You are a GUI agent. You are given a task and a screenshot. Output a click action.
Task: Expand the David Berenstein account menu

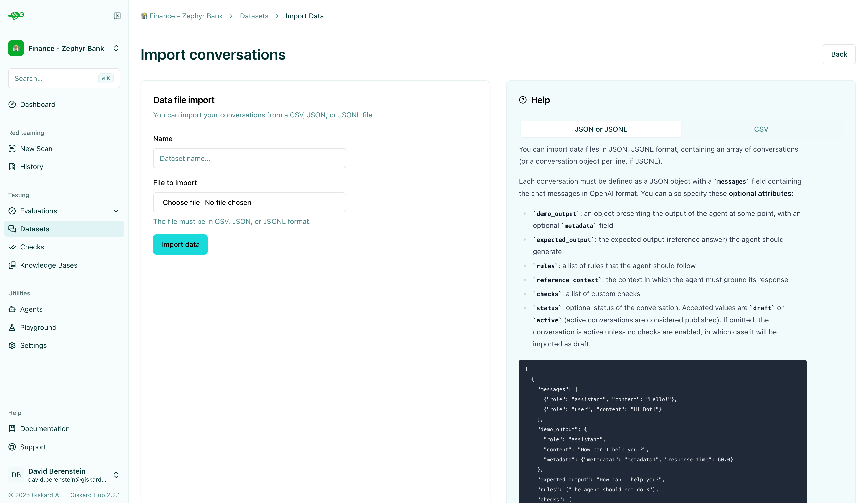tap(116, 475)
